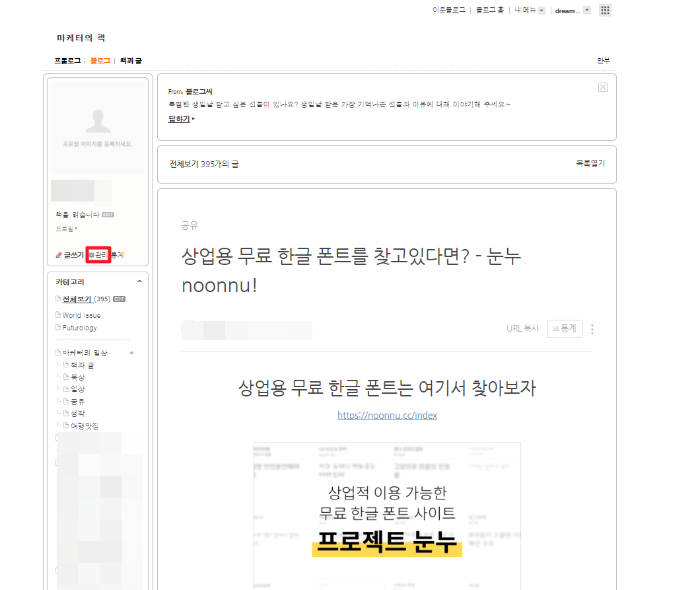Click the EDIT badge beside 전체보기 (395)
The width and height of the screenshot is (700, 590).
tap(119, 299)
